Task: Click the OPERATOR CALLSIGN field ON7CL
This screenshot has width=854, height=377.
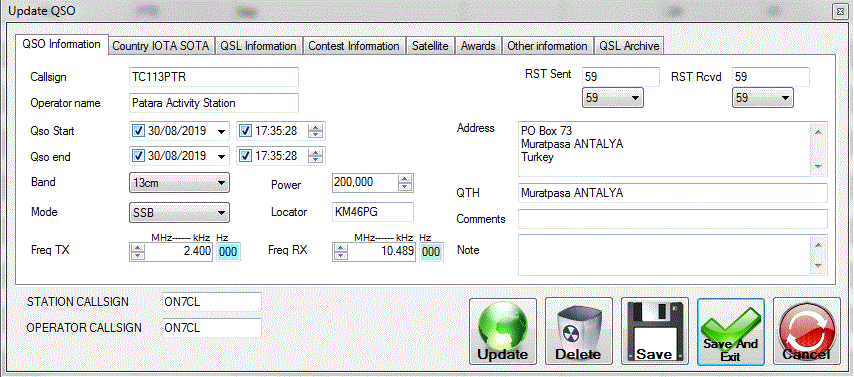Action: pyautogui.click(x=212, y=327)
